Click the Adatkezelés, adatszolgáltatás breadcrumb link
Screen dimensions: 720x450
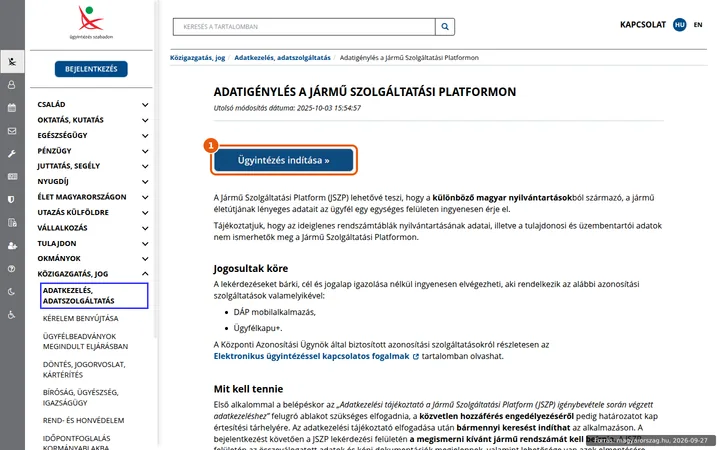pyautogui.click(x=282, y=58)
